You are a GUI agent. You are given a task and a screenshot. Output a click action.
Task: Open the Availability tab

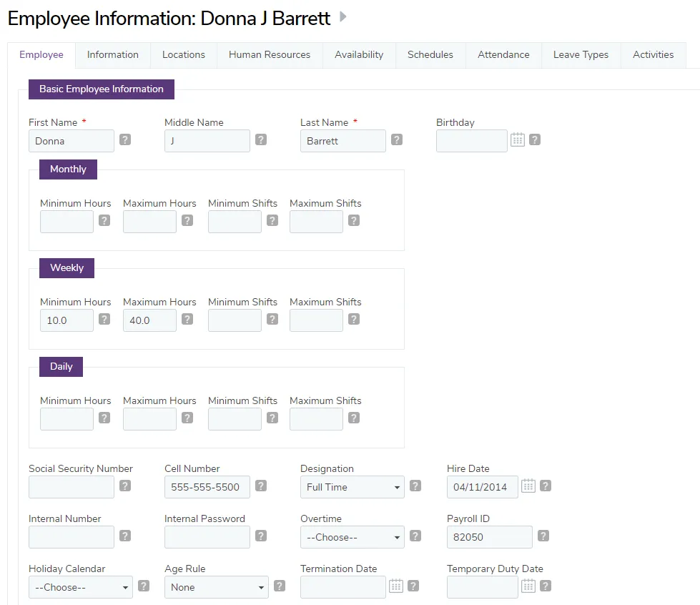(x=360, y=55)
